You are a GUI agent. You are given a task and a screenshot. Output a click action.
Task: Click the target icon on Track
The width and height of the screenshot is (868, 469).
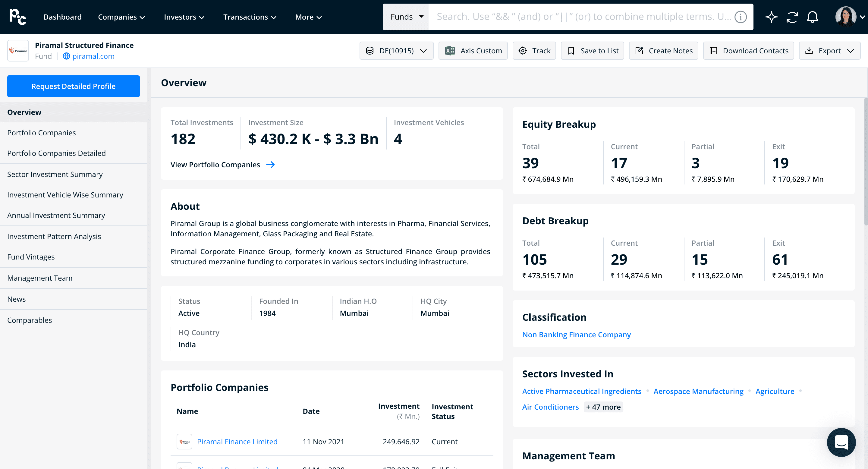coord(523,51)
